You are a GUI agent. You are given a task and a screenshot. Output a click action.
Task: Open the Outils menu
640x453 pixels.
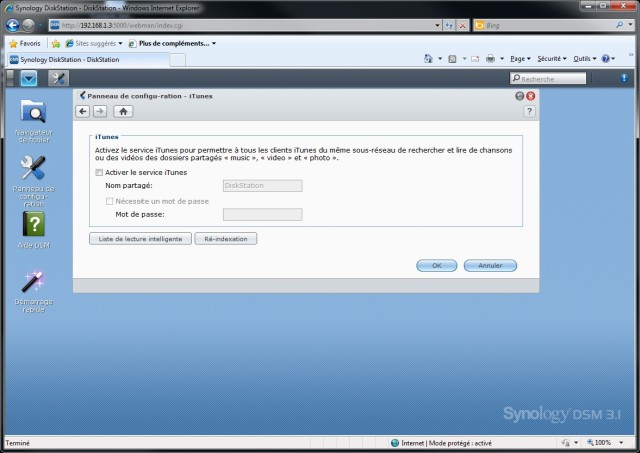[x=584, y=59]
